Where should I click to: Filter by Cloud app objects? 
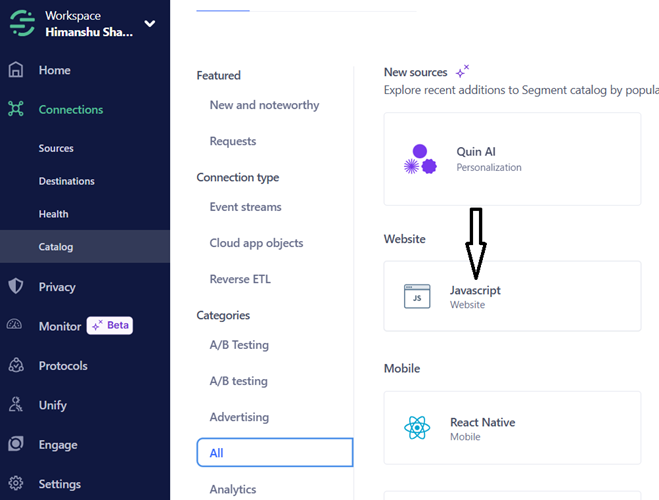point(256,243)
